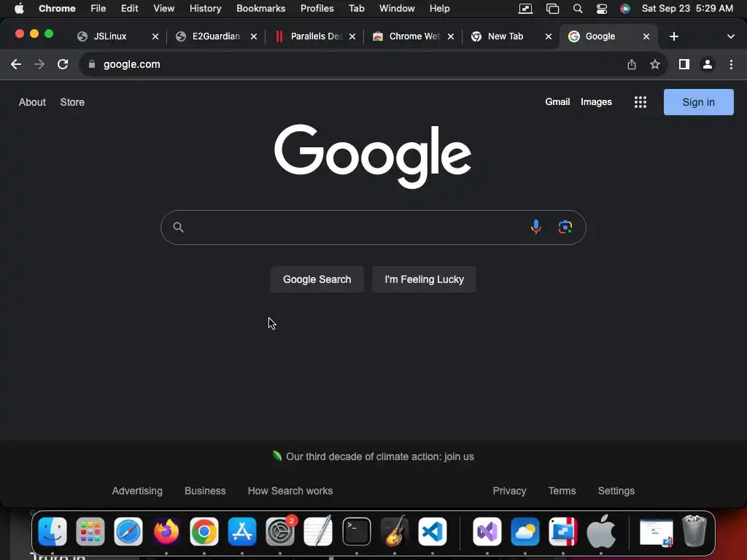Bookmark this tab with the star icon
The height and width of the screenshot is (560, 747).
tap(655, 64)
